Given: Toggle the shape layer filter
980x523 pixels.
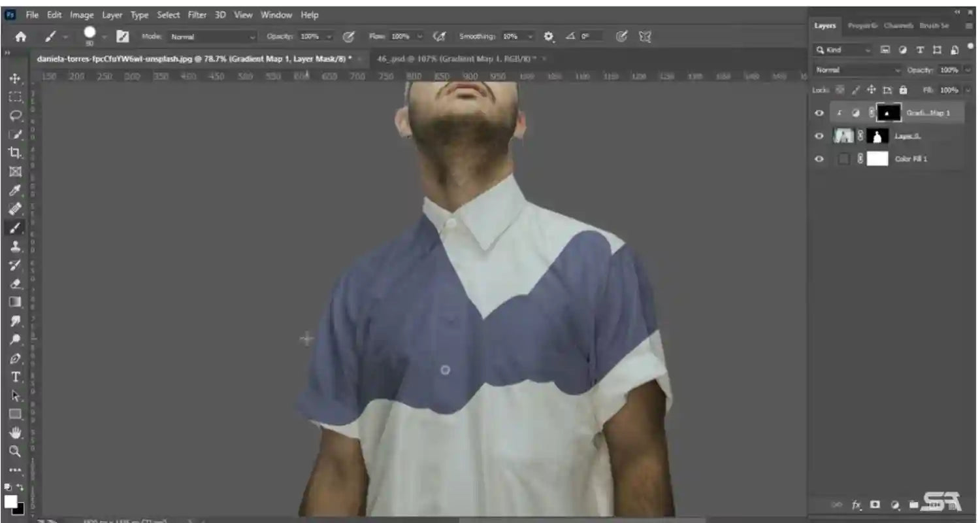Looking at the screenshot, I should point(938,50).
